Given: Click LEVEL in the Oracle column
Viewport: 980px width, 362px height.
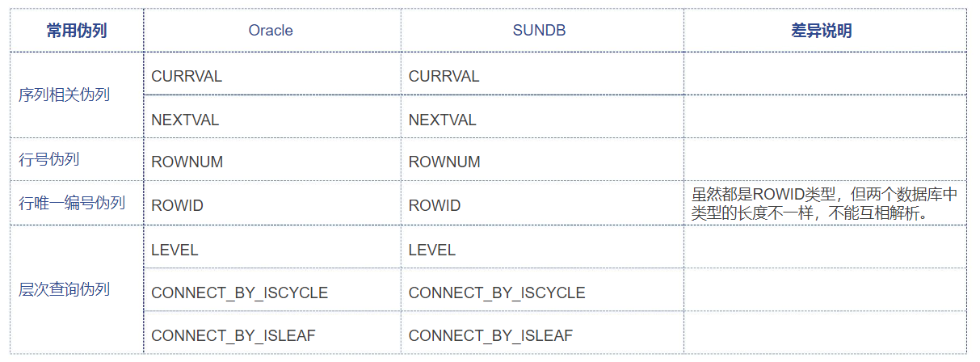Looking at the screenshot, I should click(x=175, y=250).
